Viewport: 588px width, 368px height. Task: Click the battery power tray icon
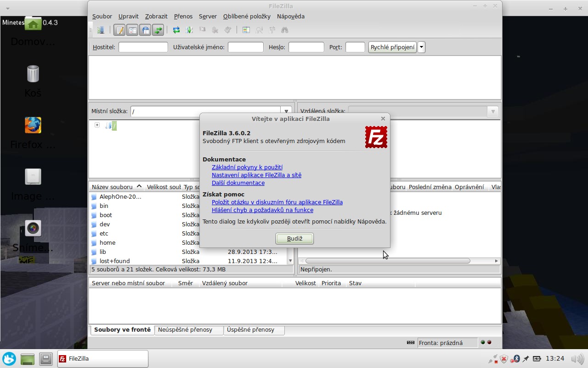537,358
